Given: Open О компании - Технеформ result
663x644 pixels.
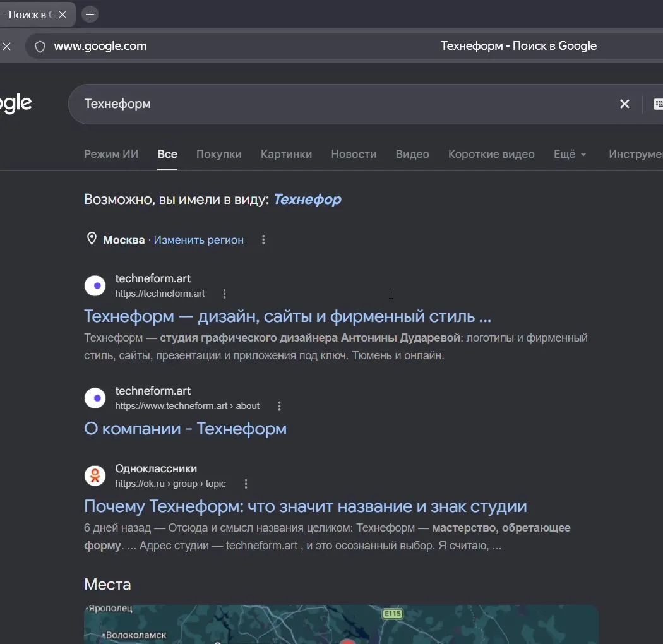Looking at the screenshot, I should click(185, 429).
